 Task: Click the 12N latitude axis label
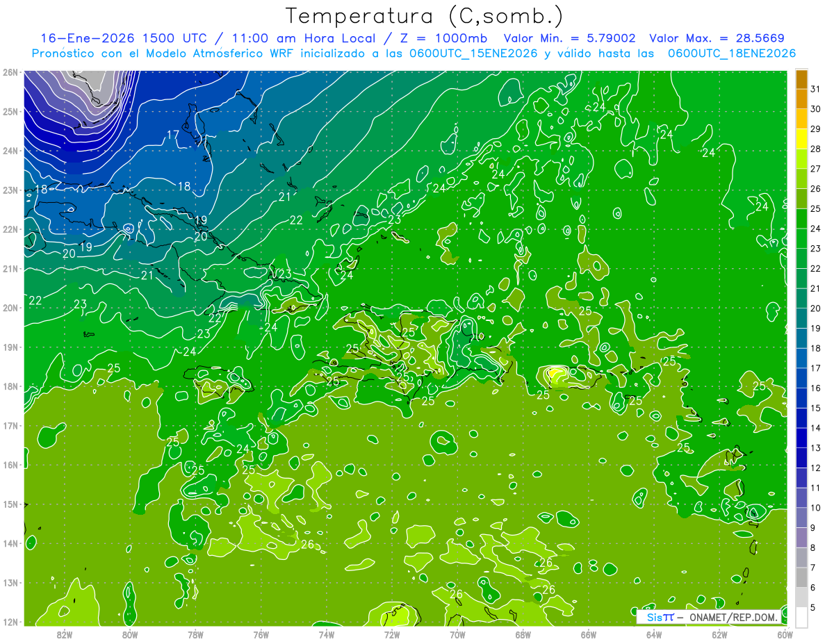point(10,622)
